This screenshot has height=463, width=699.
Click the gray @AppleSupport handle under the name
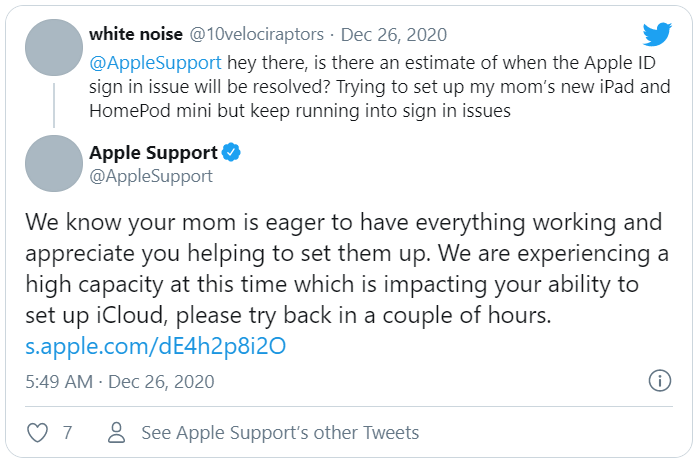pos(150,176)
